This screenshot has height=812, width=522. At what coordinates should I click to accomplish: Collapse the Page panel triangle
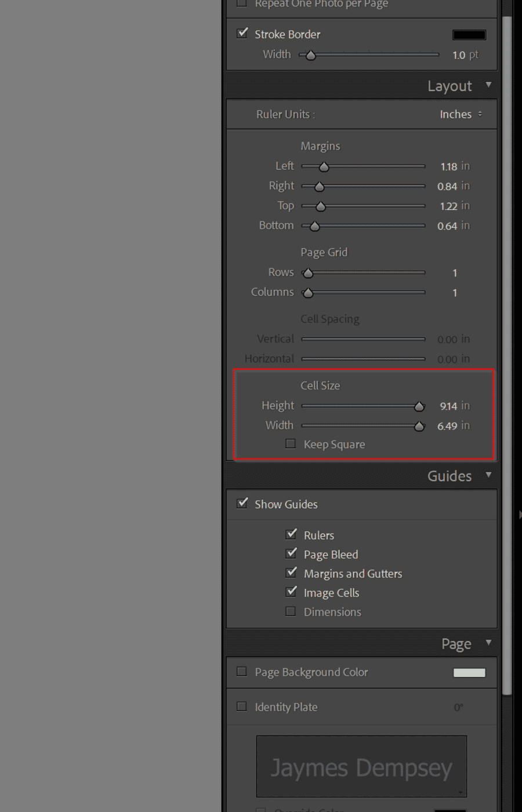488,642
